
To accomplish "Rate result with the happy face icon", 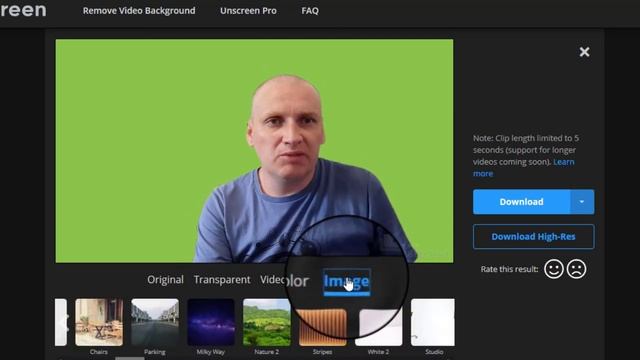I will 553,269.
